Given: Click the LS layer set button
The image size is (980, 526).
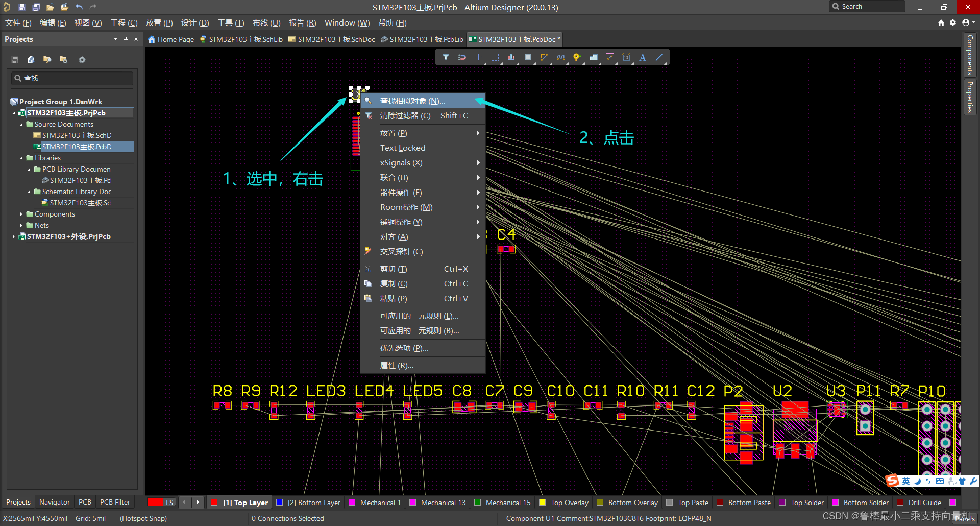Looking at the screenshot, I should (x=169, y=503).
